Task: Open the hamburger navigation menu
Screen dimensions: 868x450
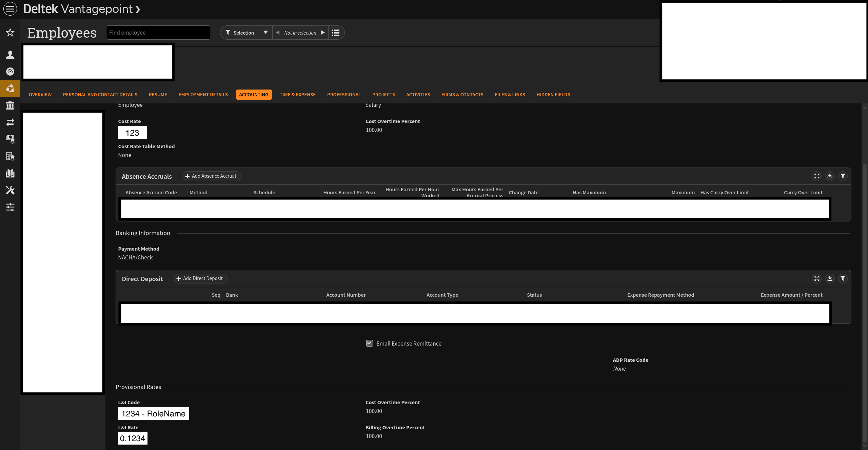Action: [x=10, y=9]
